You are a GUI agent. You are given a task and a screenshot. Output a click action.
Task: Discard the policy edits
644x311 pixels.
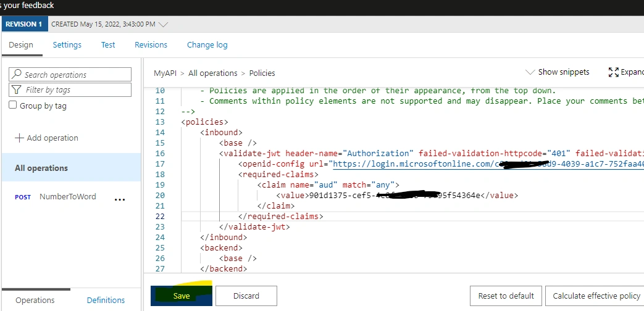246,296
